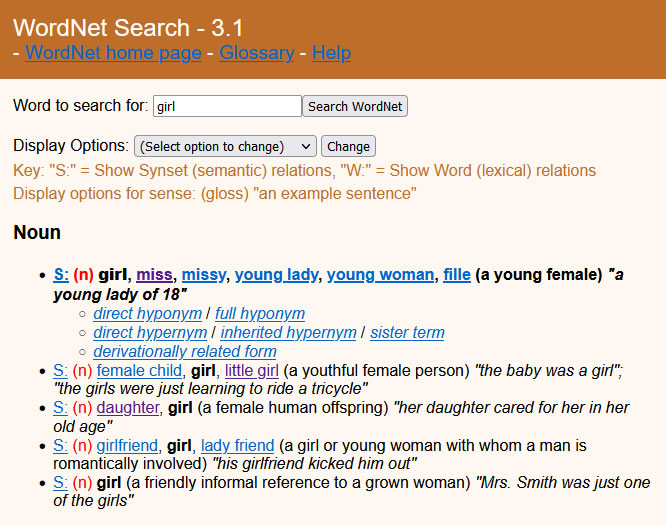The height and width of the screenshot is (525, 666).
Task: Expand the Display Options dropdown
Action: tap(225, 146)
